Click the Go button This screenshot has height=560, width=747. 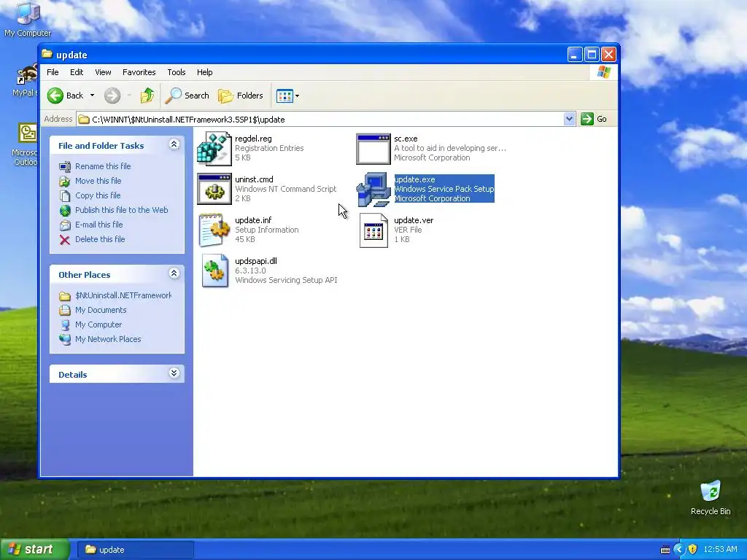[x=594, y=119]
